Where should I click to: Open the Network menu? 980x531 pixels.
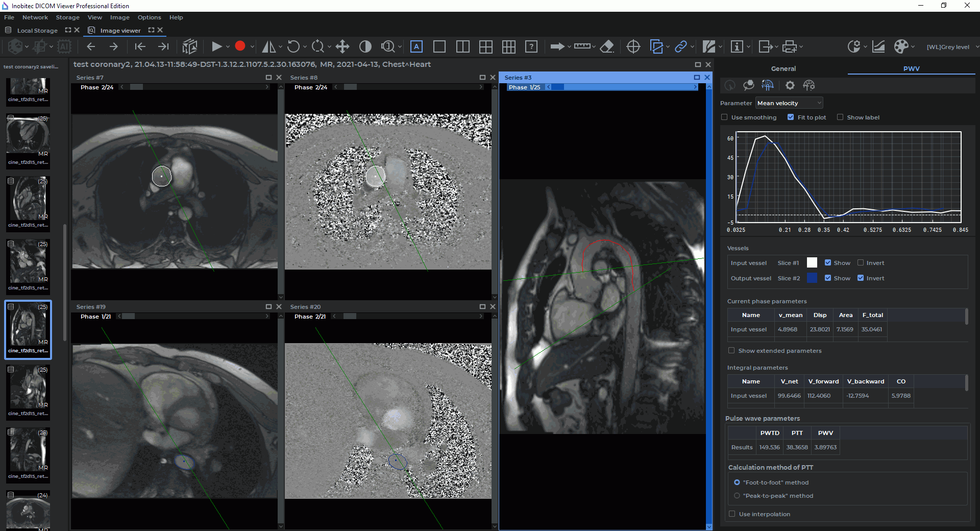click(35, 17)
